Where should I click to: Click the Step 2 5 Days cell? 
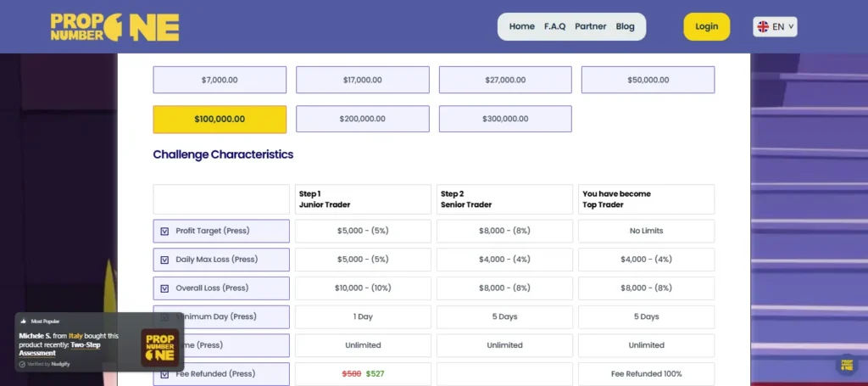click(504, 316)
